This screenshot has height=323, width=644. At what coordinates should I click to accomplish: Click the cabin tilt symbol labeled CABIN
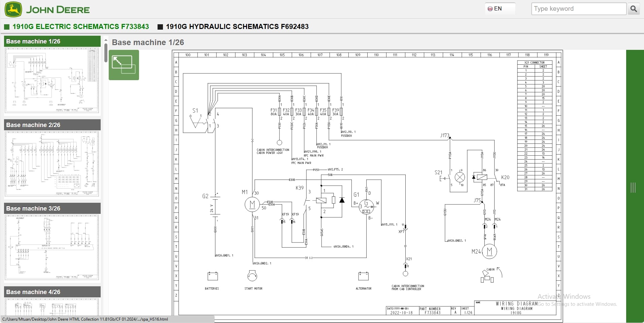[491, 275]
